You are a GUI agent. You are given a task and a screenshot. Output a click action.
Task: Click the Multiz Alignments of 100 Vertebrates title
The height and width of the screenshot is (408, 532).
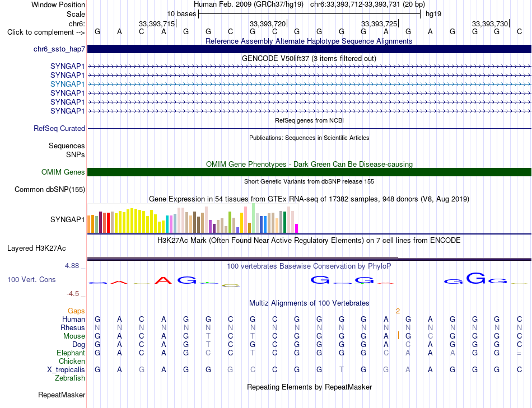(309, 303)
